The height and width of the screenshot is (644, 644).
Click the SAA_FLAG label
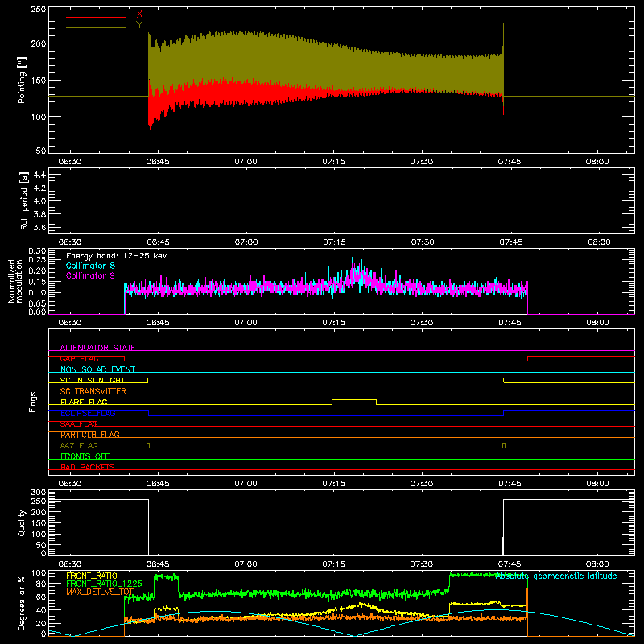[x=79, y=424]
